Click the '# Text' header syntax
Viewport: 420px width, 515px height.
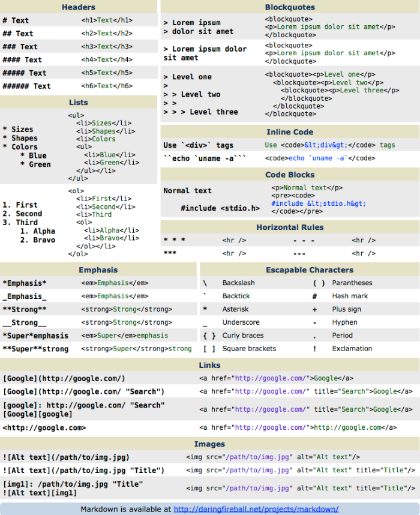click(16, 20)
